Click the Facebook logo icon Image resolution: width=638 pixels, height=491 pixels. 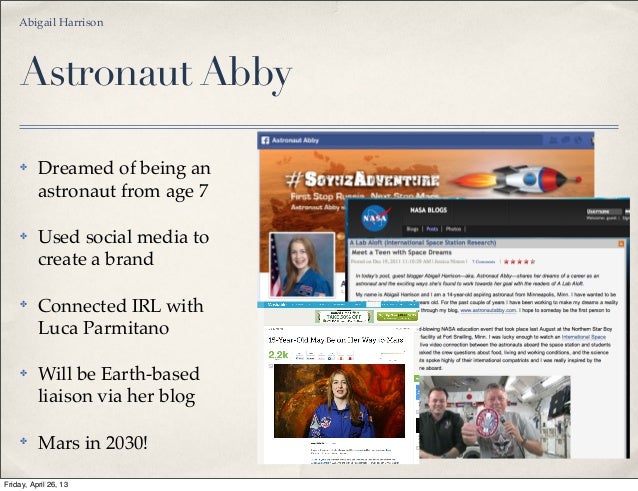(265, 140)
